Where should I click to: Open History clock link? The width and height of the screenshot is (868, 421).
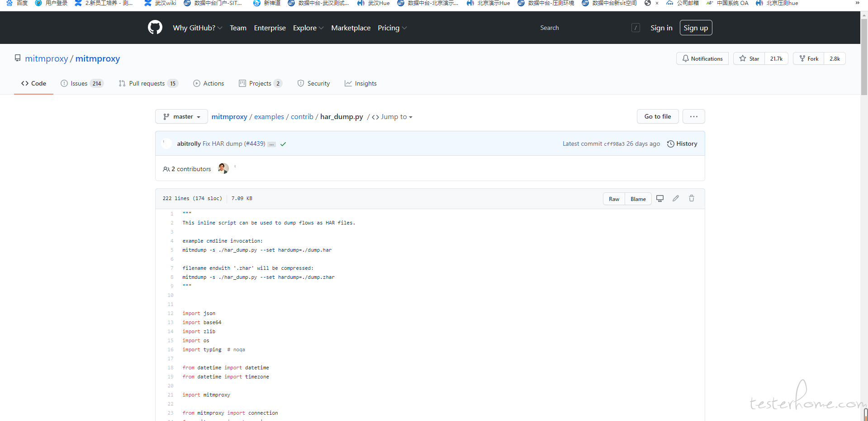682,144
